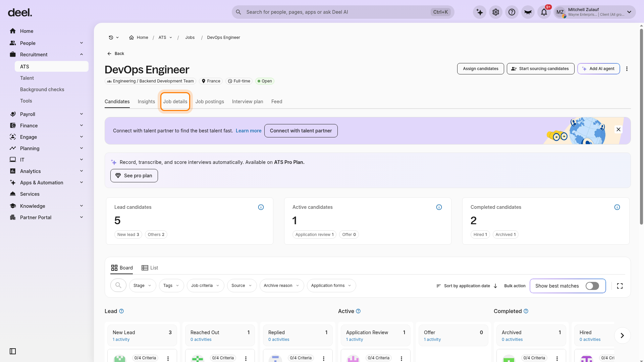Click the closed-eye privacy icon in the top bar
The height and width of the screenshot is (362, 644).
coord(528,12)
